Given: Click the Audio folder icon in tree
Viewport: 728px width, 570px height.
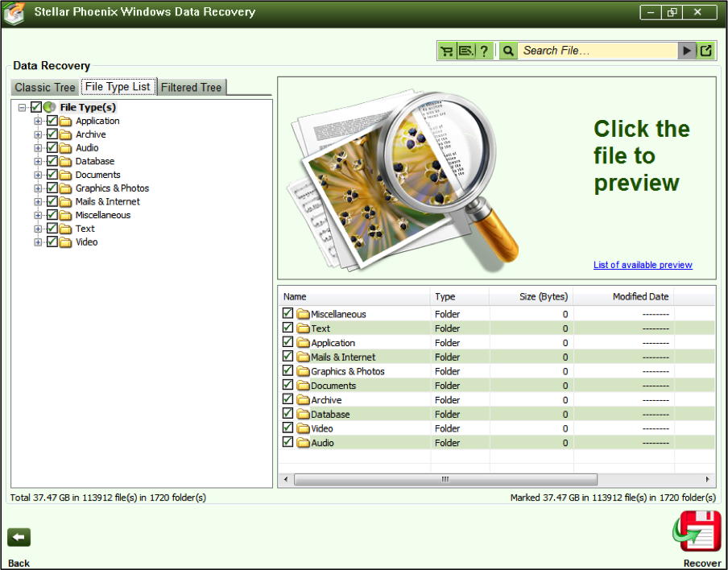Looking at the screenshot, I should [65, 148].
